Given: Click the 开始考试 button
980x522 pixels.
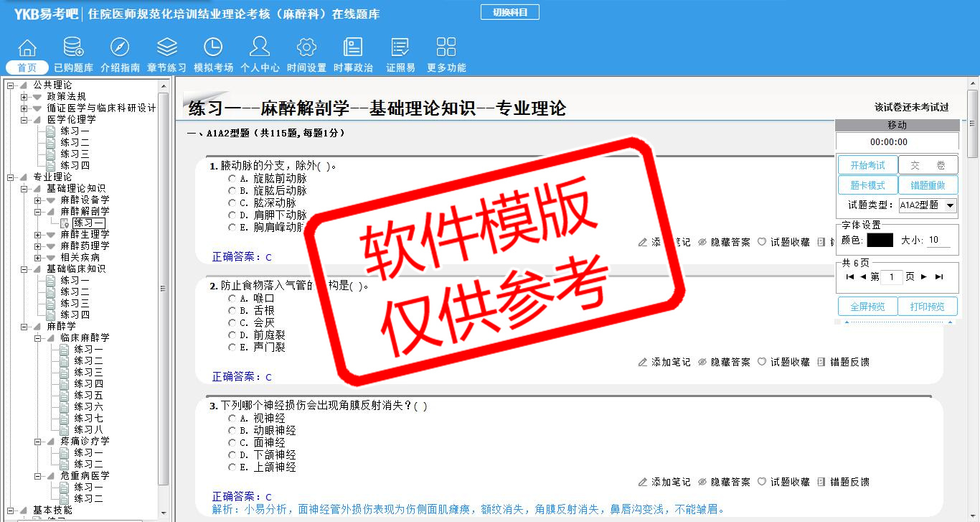Looking at the screenshot, I should click(x=867, y=165).
